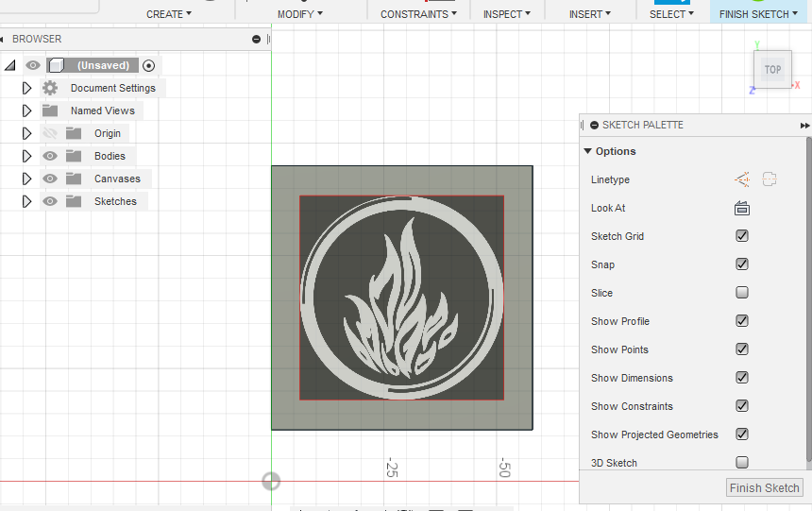Hide the Canvases folder via eye icon

coord(50,179)
